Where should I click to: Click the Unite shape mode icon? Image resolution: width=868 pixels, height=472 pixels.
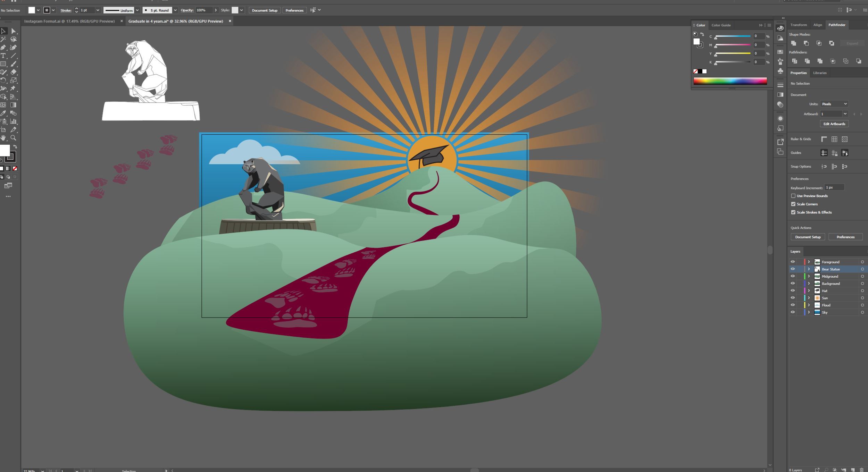click(793, 43)
